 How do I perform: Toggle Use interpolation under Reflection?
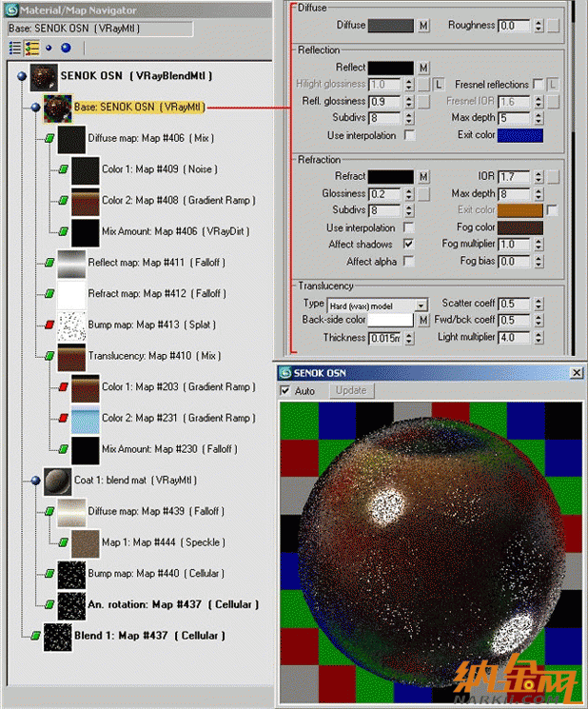coord(409,135)
